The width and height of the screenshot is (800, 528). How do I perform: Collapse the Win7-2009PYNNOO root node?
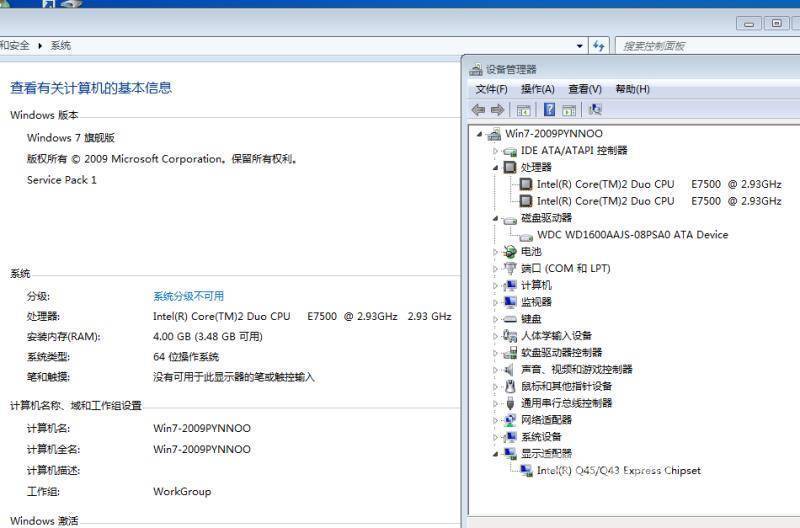[x=479, y=134]
